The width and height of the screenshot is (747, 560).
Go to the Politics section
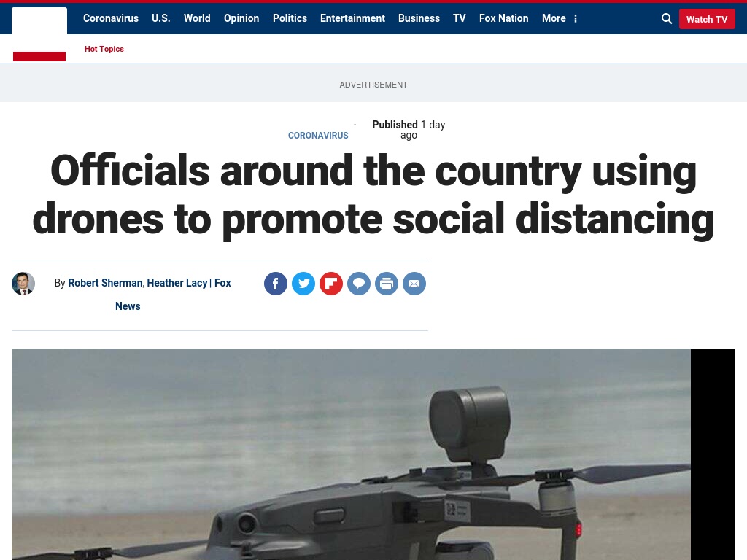click(x=290, y=18)
